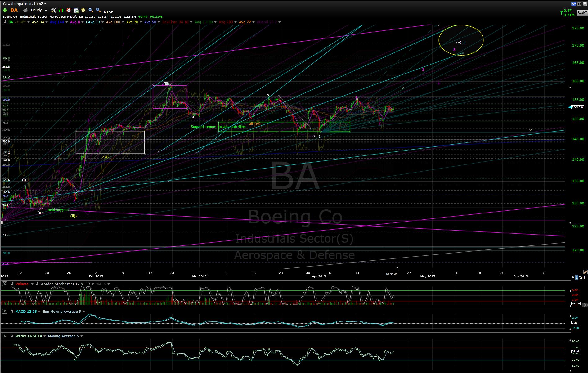Click the Real-Time button at top right
The height and width of the screenshot is (373, 588).
(582, 13)
